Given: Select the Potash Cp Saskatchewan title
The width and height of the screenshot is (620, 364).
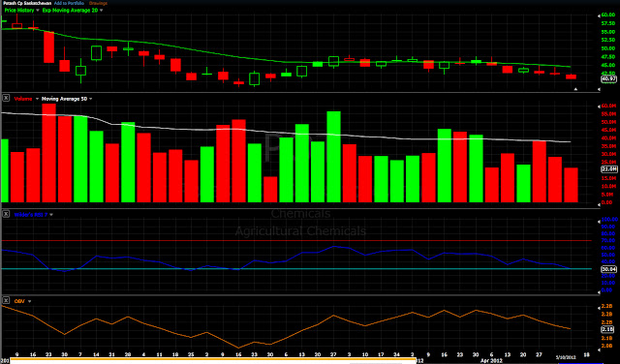Looking at the screenshot, I should (x=26, y=3).
